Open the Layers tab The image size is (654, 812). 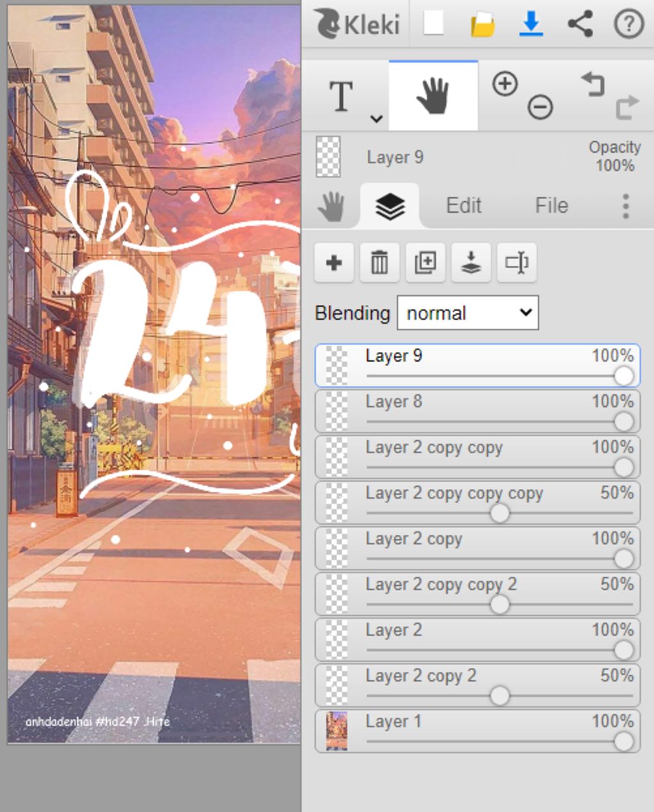[390, 206]
